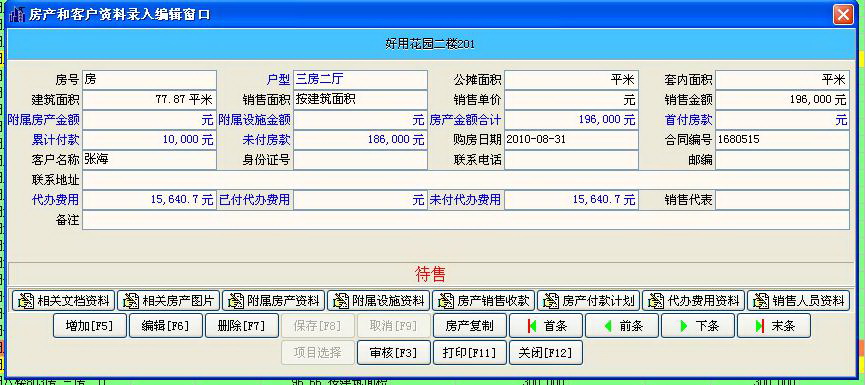The image size is (865, 385).
Task: Click the 房号 input field
Action: [149, 80]
